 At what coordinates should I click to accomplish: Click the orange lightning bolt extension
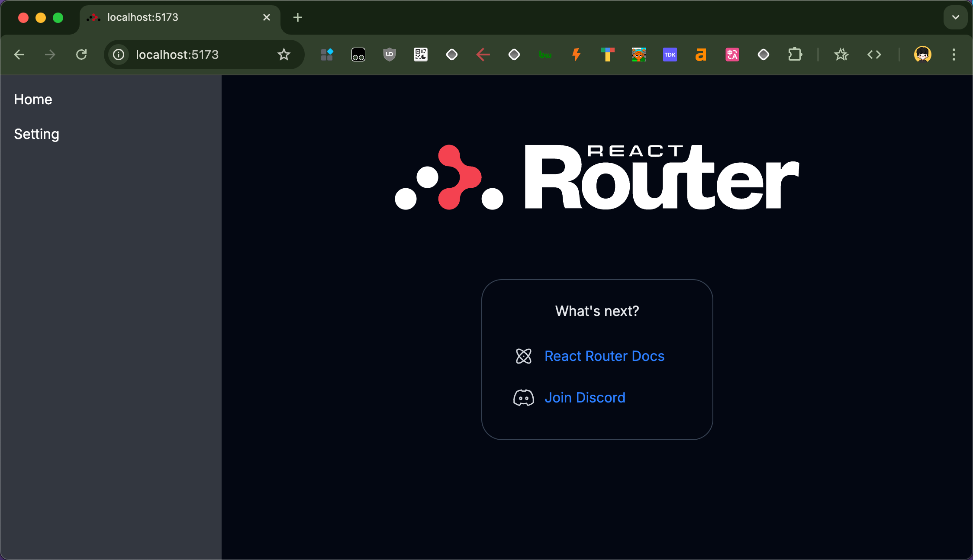pyautogui.click(x=577, y=55)
